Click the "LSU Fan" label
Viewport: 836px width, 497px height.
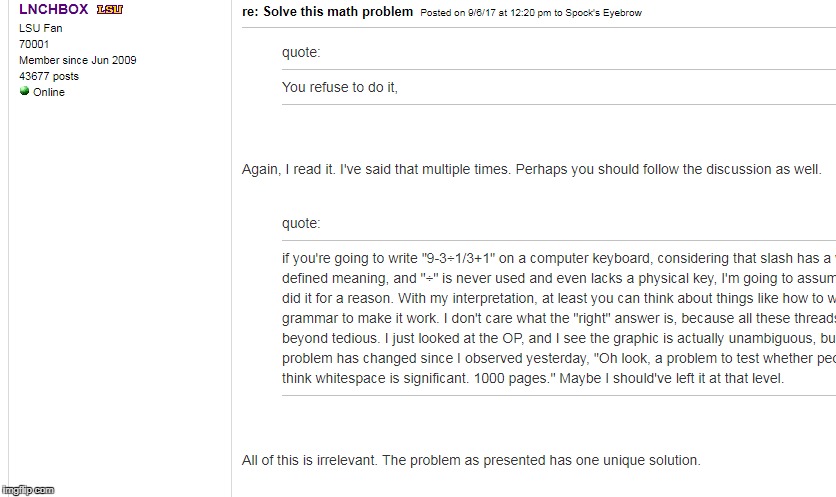pos(40,28)
